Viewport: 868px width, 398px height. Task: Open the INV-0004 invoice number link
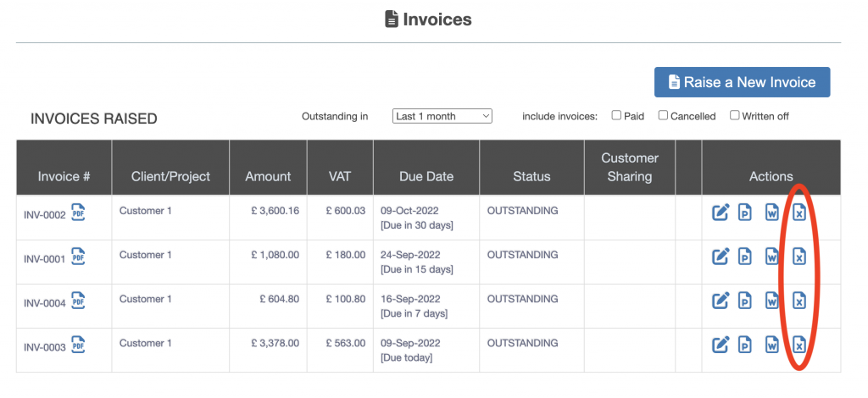point(44,303)
